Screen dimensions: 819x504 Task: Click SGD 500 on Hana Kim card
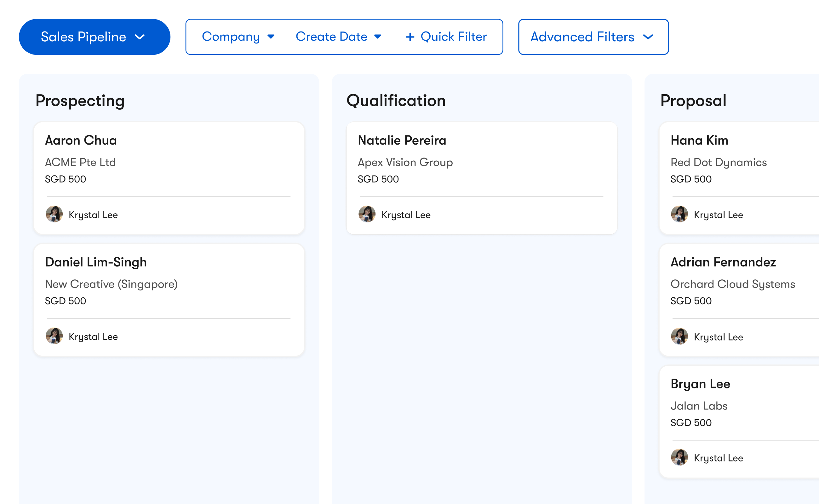[x=691, y=179]
